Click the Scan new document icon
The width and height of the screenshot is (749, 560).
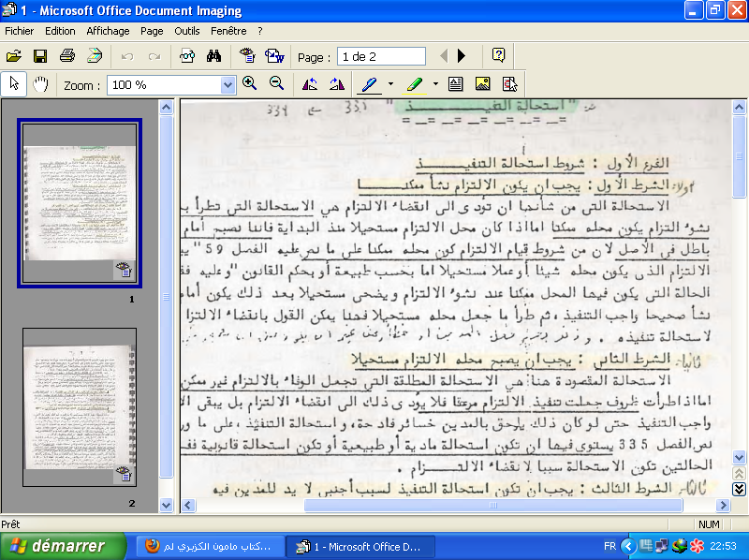pyautogui.click(x=95, y=56)
